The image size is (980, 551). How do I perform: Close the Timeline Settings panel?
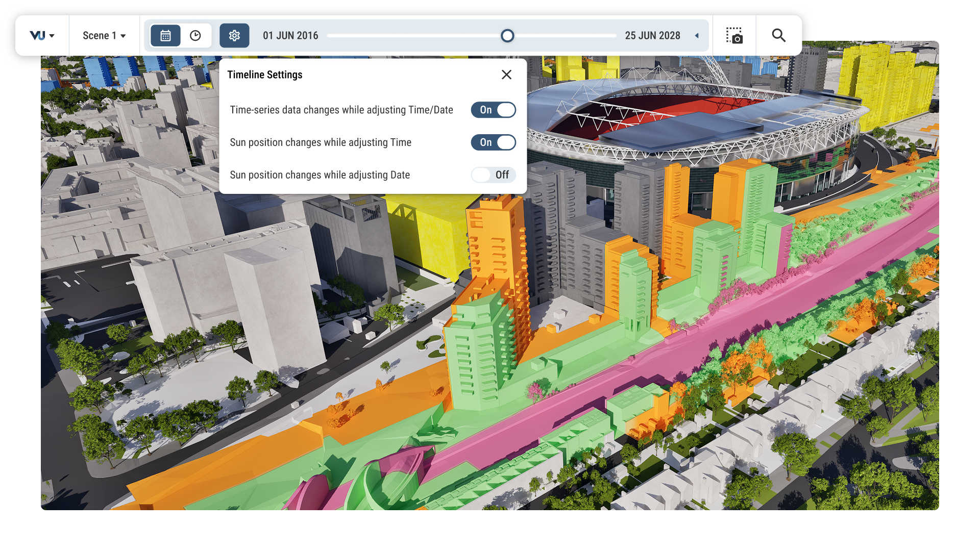coord(506,74)
